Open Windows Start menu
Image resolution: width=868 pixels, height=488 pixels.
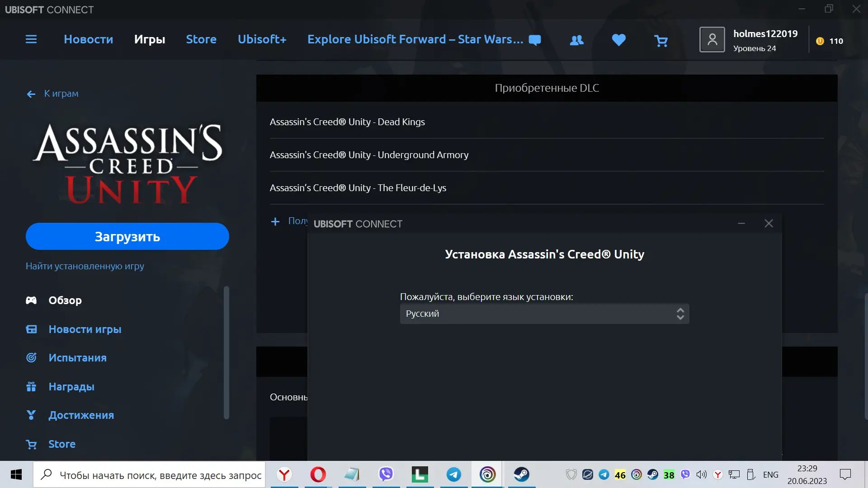[x=16, y=474]
